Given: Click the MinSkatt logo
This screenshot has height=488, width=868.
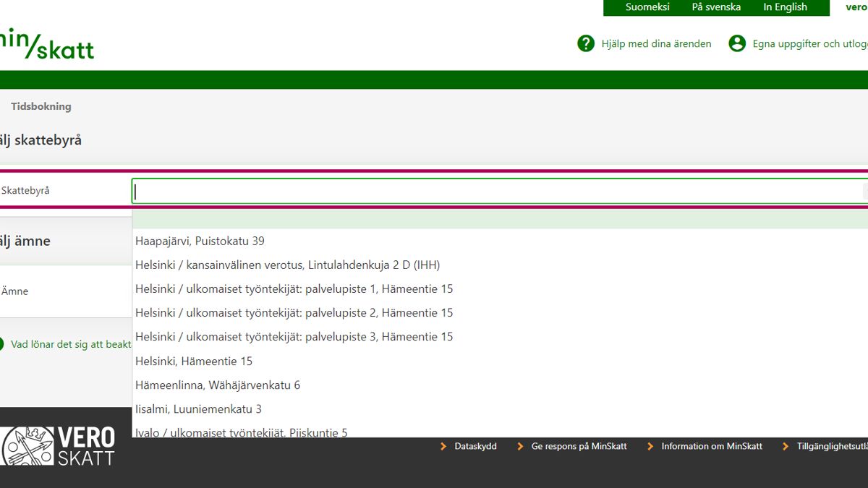Looking at the screenshot, I should pos(47,45).
